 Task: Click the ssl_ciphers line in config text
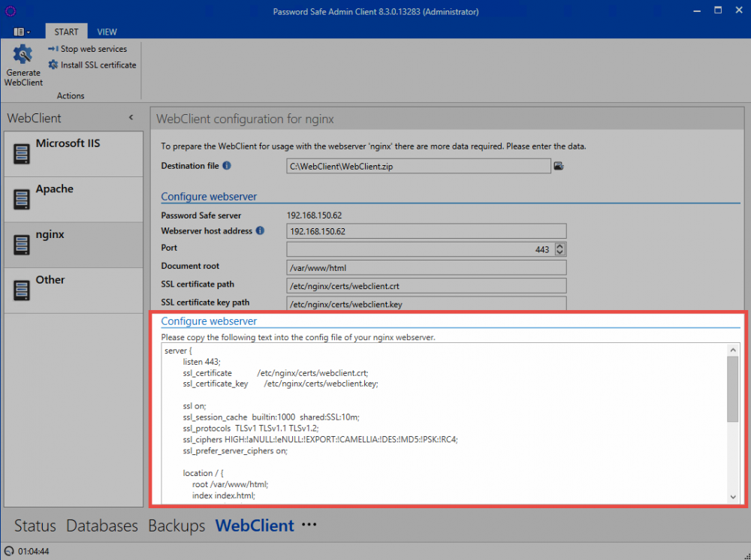point(321,439)
